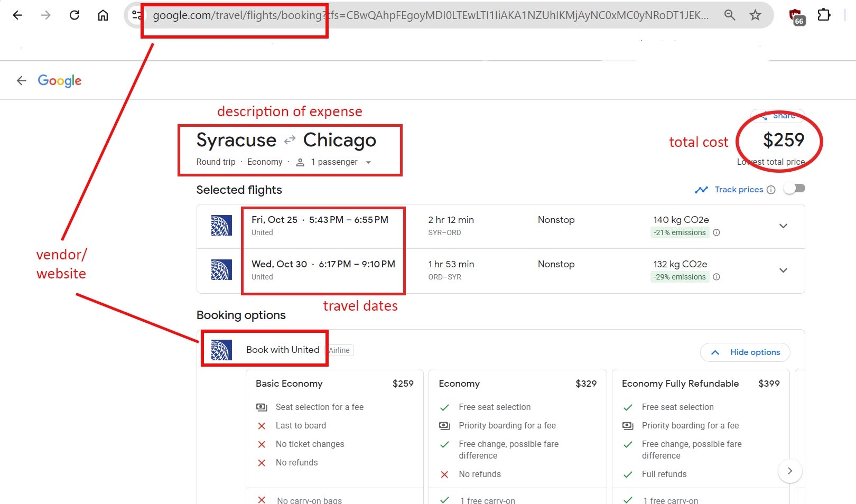Click the Track prices info icon

point(771,190)
